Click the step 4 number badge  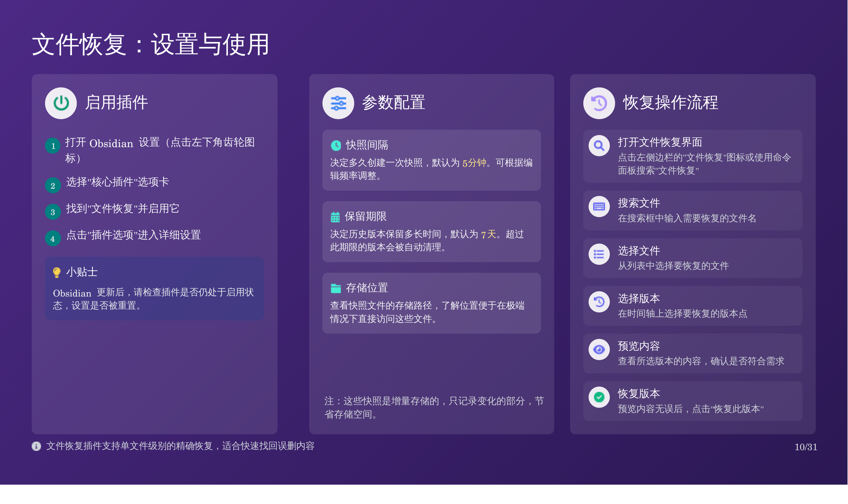tap(53, 239)
